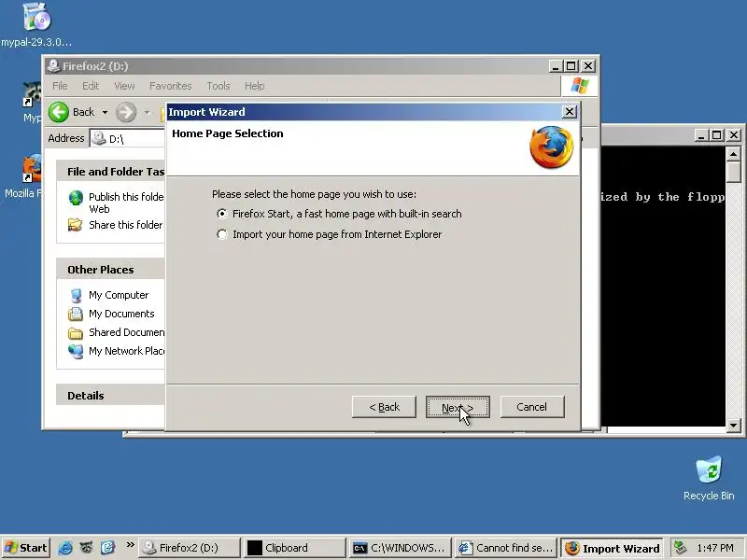Click scroll down arrow in command prompt window
The width and height of the screenshot is (747, 560).
pyautogui.click(x=734, y=426)
